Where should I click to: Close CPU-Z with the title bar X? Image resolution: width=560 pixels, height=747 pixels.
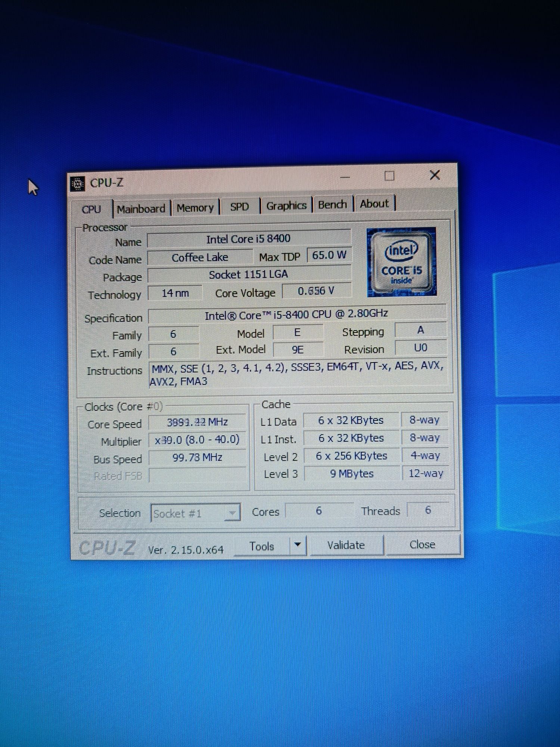pos(435,174)
